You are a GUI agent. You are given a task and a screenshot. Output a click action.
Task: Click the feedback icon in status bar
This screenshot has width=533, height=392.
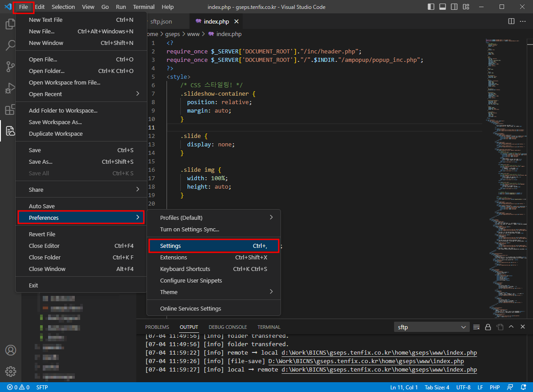click(510, 387)
